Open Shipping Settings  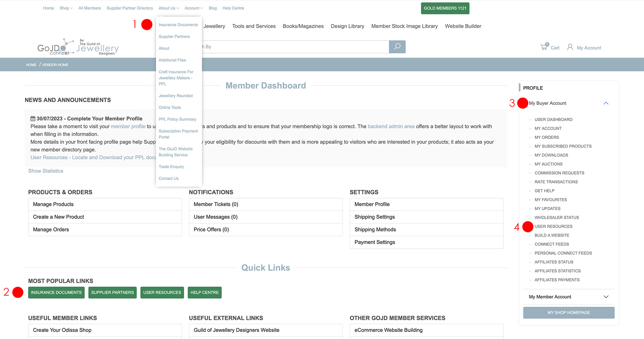click(x=427, y=217)
